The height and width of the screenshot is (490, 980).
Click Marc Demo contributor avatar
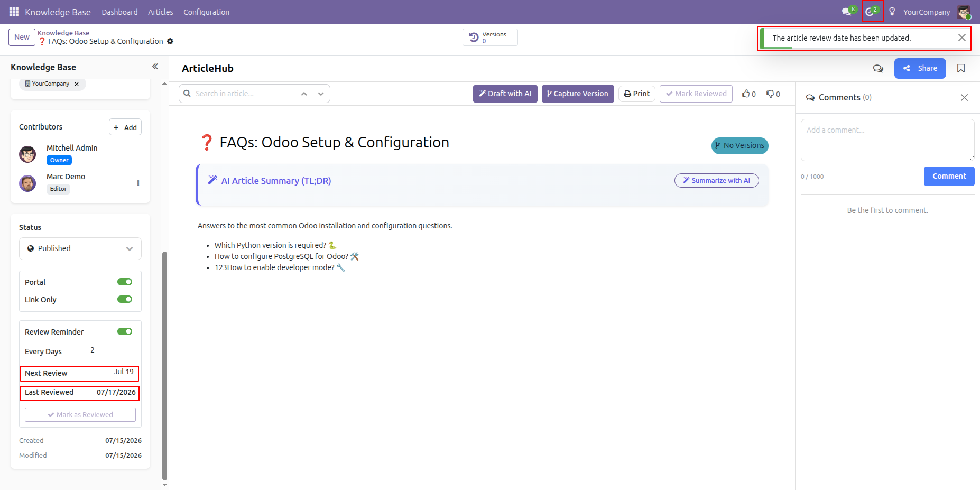(27, 183)
